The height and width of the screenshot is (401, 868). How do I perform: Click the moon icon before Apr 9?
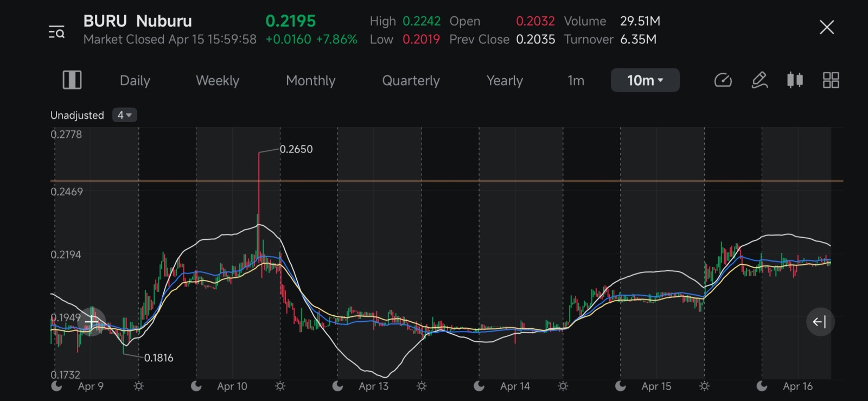pyautogui.click(x=56, y=386)
